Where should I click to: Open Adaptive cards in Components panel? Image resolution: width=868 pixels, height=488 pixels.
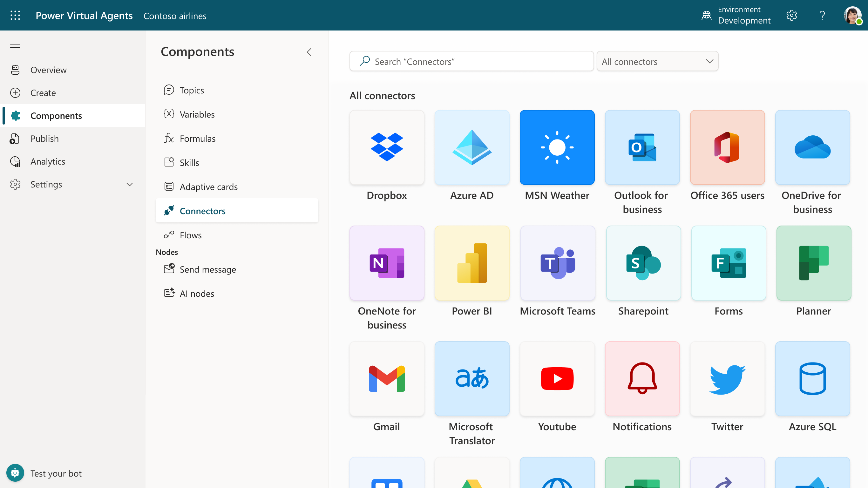pyautogui.click(x=237, y=187)
